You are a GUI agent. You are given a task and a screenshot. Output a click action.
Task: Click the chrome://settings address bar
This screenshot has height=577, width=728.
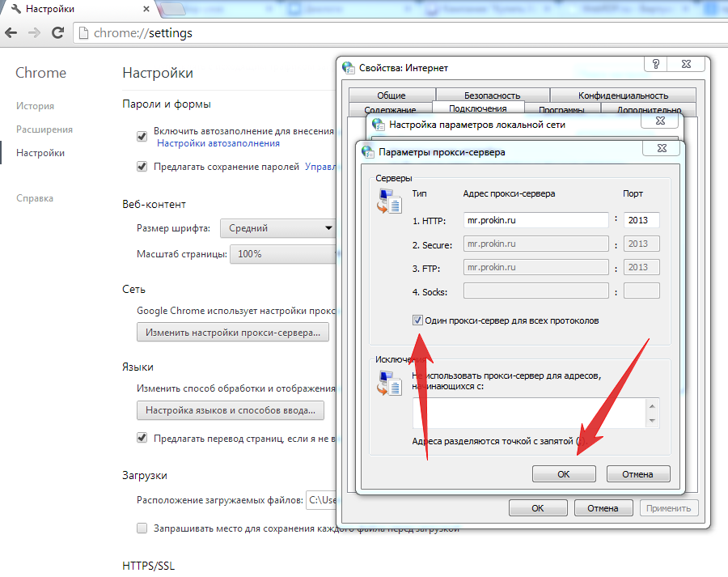tap(400, 33)
